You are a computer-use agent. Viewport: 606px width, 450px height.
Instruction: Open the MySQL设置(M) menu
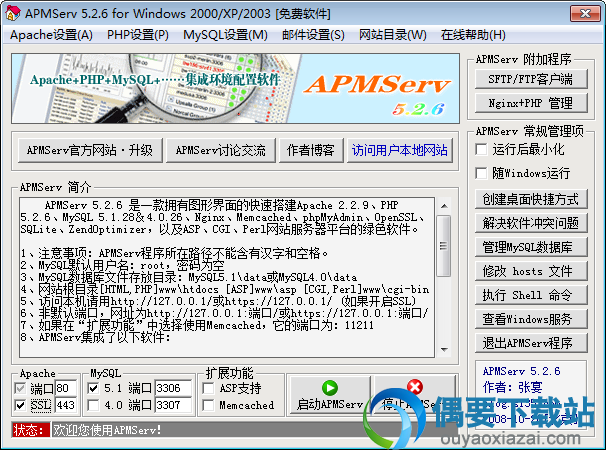pos(225,35)
